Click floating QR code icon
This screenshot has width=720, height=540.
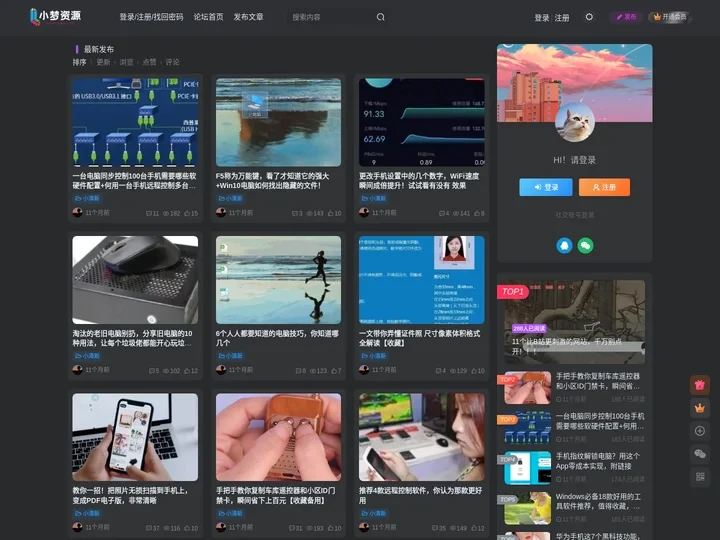click(700, 477)
